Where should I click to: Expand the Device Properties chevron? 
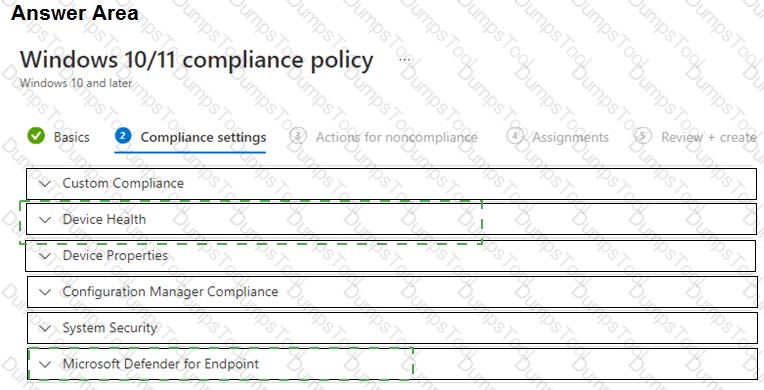point(45,256)
